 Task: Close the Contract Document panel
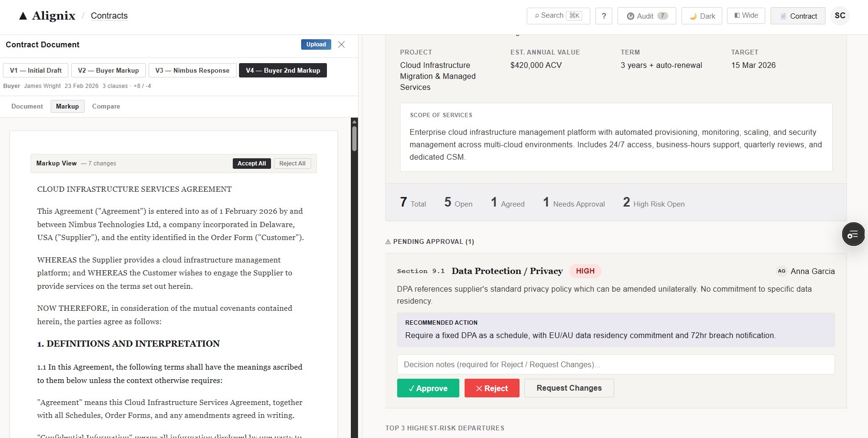pyautogui.click(x=341, y=44)
